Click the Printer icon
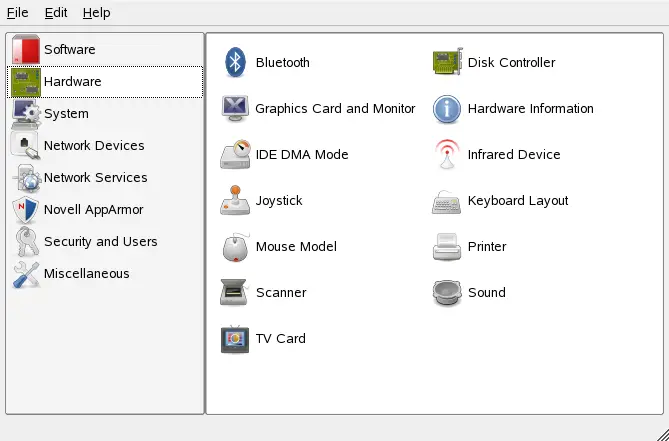 pos(447,246)
